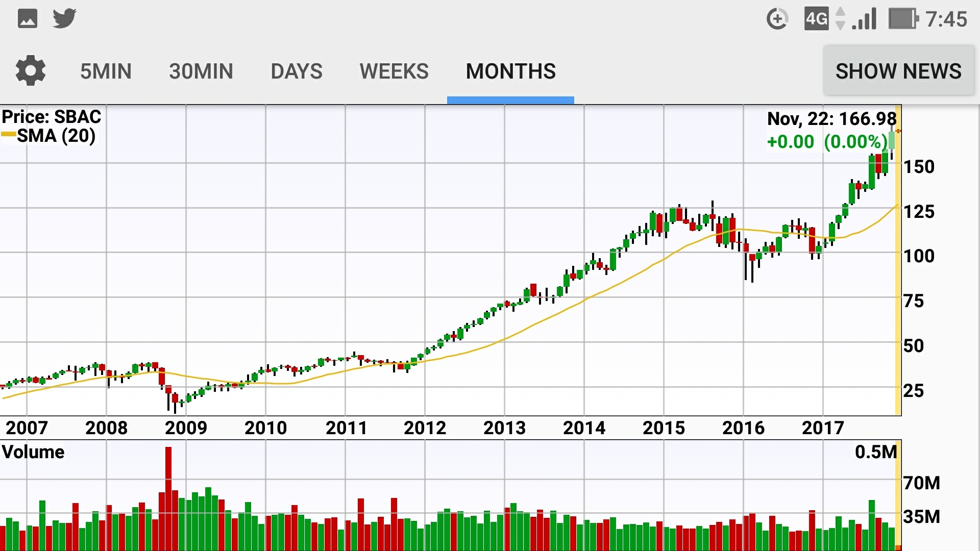Image resolution: width=980 pixels, height=551 pixels.
Task: Tap the yellow SMA legend color marker
Action: coord(8,135)
